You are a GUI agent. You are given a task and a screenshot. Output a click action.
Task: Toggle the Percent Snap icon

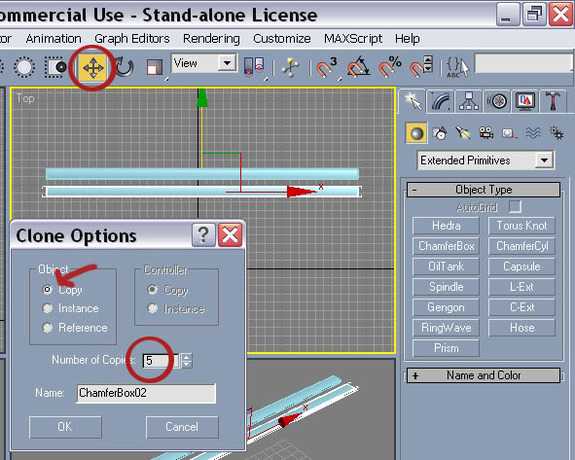[389, 67]
